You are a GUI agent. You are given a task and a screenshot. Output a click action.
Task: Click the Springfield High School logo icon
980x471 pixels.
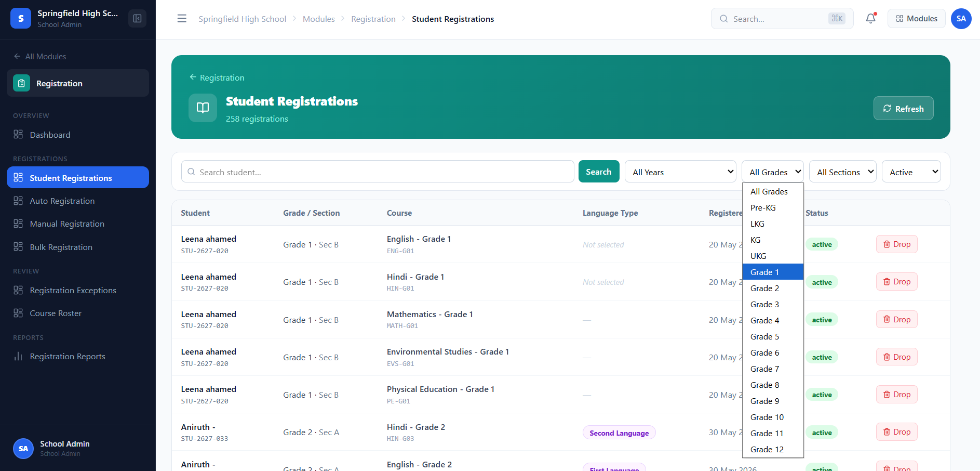[x=21, y=18]
